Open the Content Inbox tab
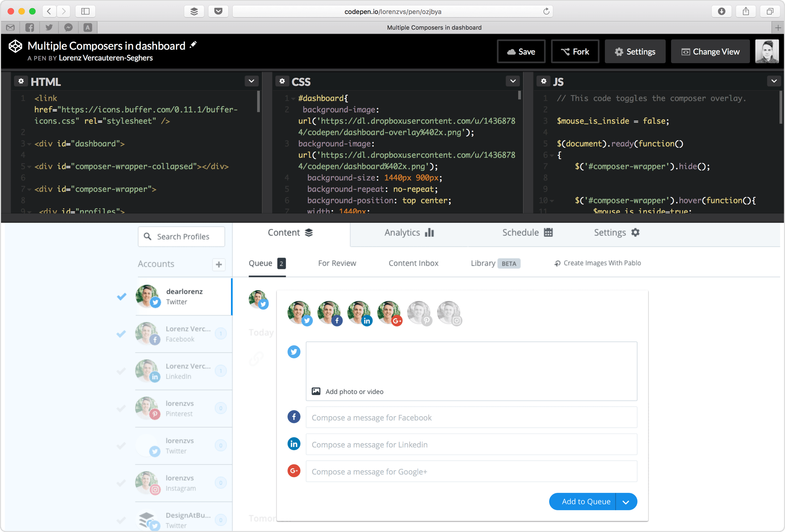 pos(413,263)
